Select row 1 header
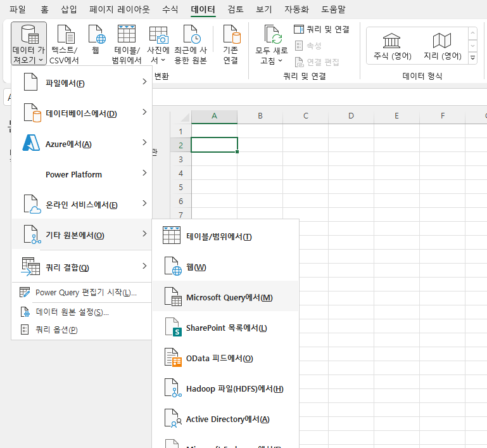This screenshot has width=487, height=448. pos(180,131)
